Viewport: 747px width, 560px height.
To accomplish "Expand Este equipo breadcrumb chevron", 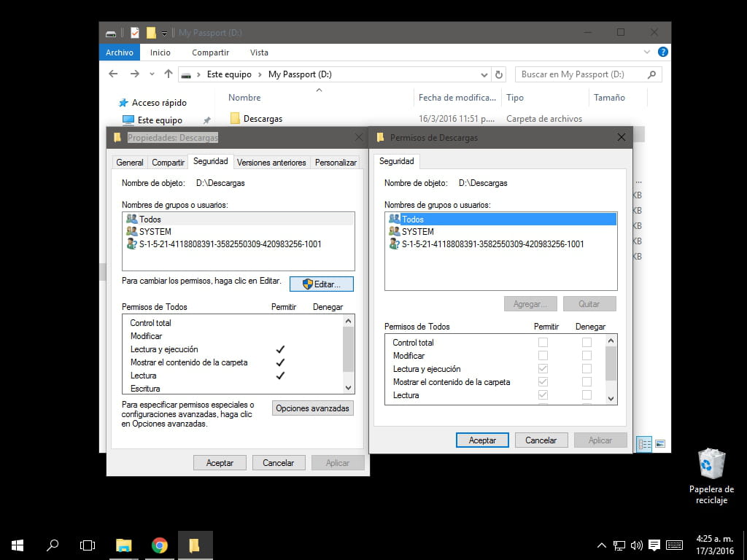I will 260,74.
